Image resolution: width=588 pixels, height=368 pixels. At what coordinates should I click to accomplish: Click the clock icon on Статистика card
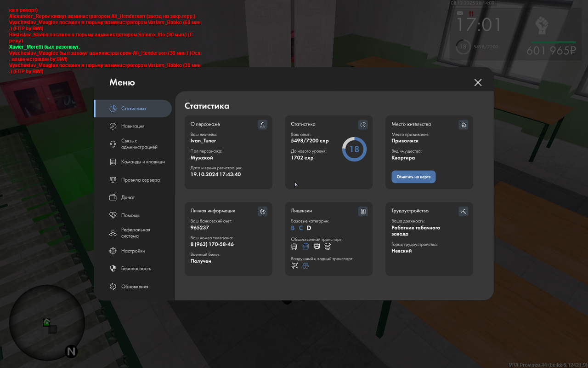tap(363, 125)
